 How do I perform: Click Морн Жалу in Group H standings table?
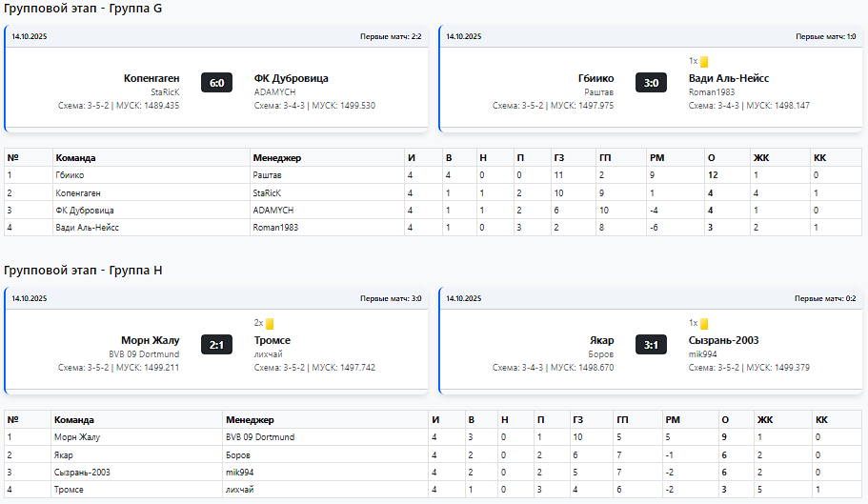77,437
